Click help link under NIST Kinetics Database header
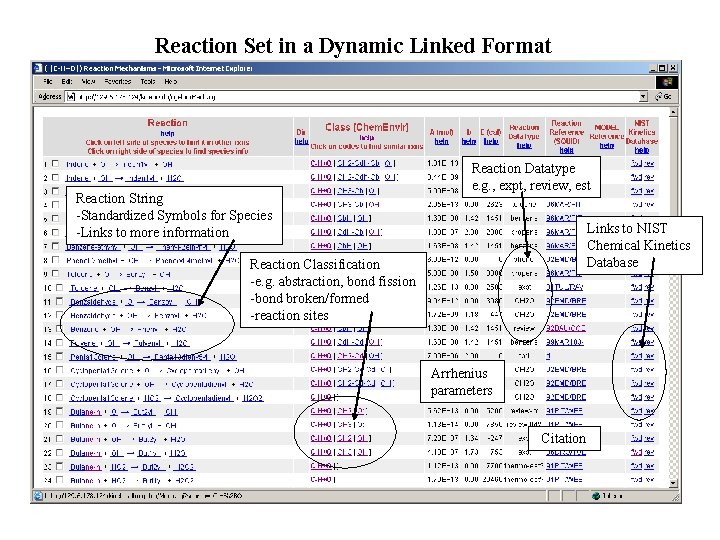Viewport: 720px width, 540px height. pos(642,150)
